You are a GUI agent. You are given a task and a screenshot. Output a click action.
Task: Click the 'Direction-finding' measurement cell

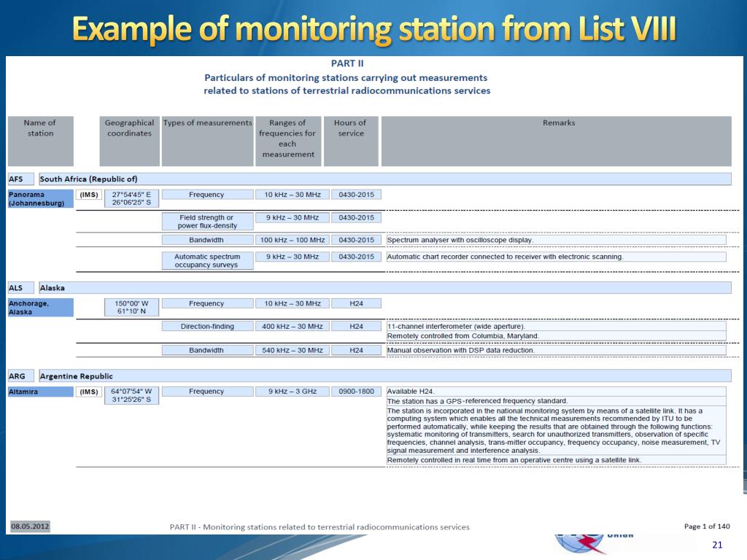[x=207, y=326]
